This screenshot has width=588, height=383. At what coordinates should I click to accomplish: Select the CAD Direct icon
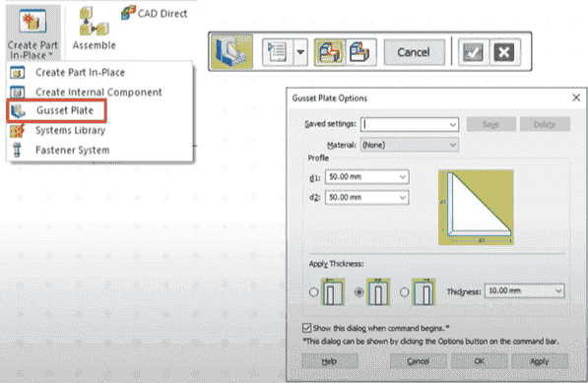coord(128,13)
